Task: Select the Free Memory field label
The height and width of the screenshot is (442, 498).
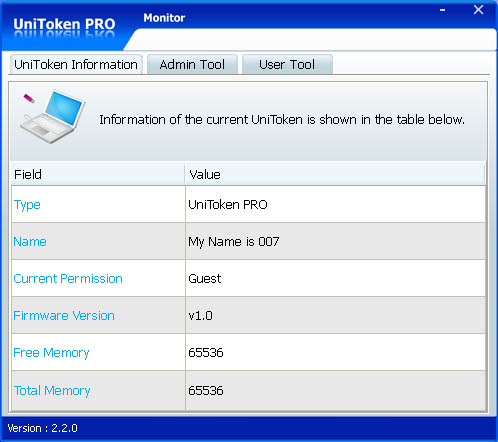Action: (x=51, y=353)
